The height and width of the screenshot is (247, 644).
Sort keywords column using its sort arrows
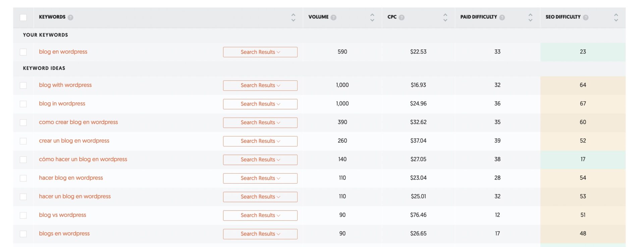pos(293,17)
